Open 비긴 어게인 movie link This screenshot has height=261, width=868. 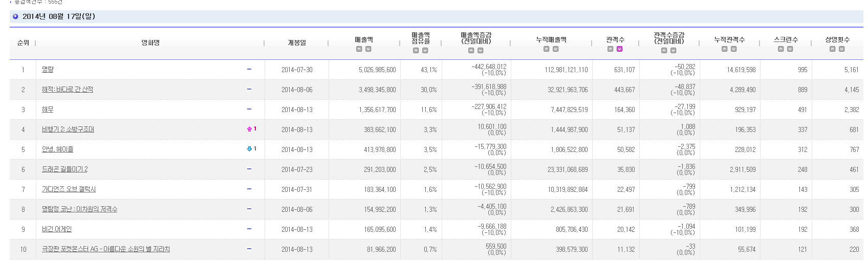(57, 229)
